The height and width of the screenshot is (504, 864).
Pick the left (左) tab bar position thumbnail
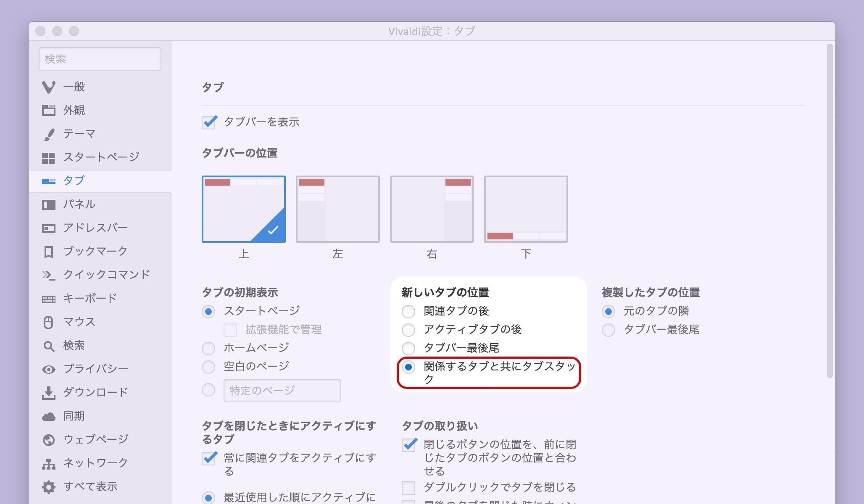337,209
